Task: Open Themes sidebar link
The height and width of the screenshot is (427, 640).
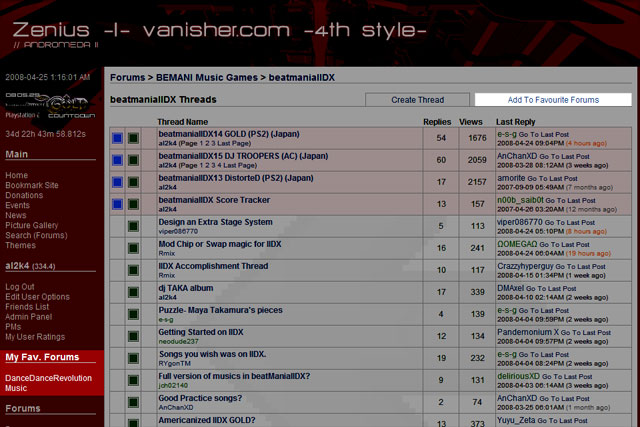Action: 20,245
